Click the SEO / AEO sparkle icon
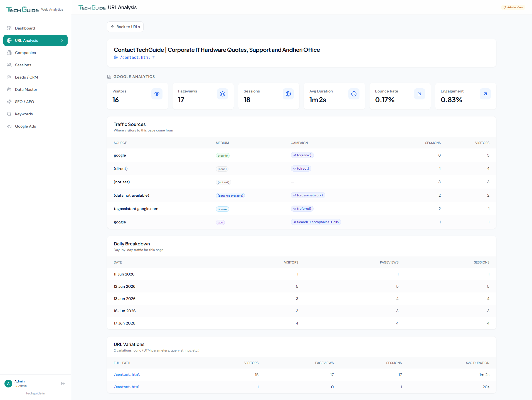Viewport: 532px width, 400px height. point(9,102)
